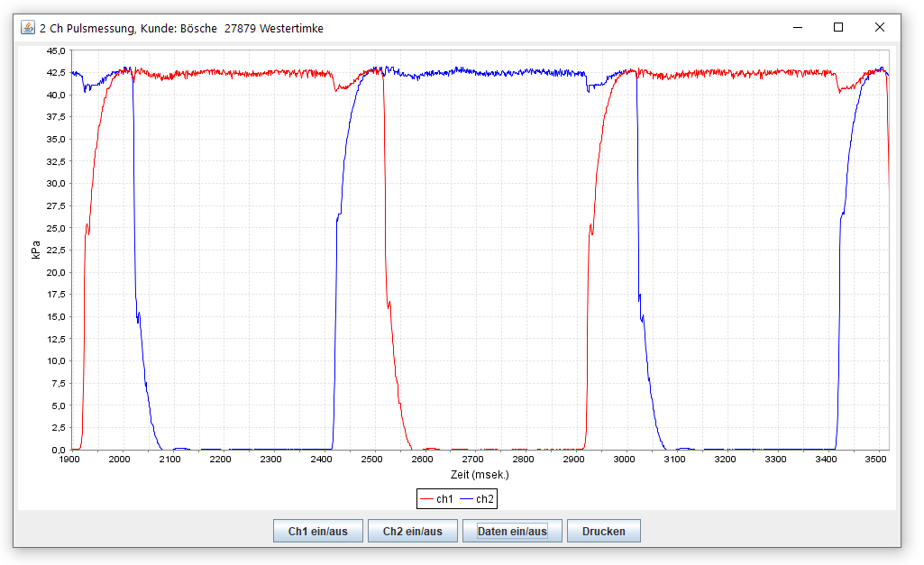Viewport: 924px width, 565px height.
Task: Print the chart using Drucken button
Action: coord(603,531)
